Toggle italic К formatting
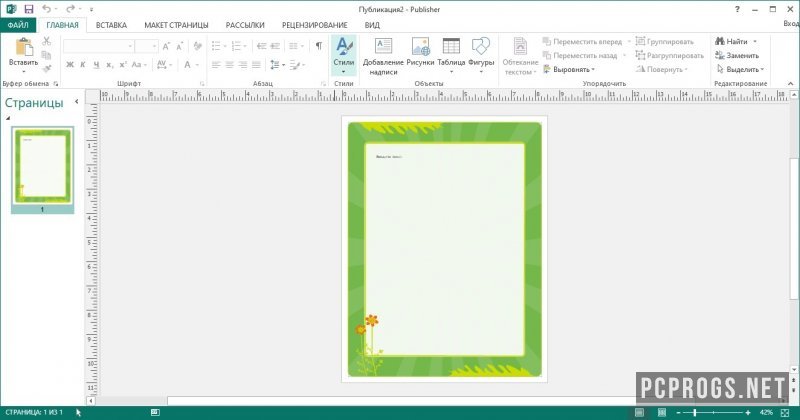 [83, 65]
